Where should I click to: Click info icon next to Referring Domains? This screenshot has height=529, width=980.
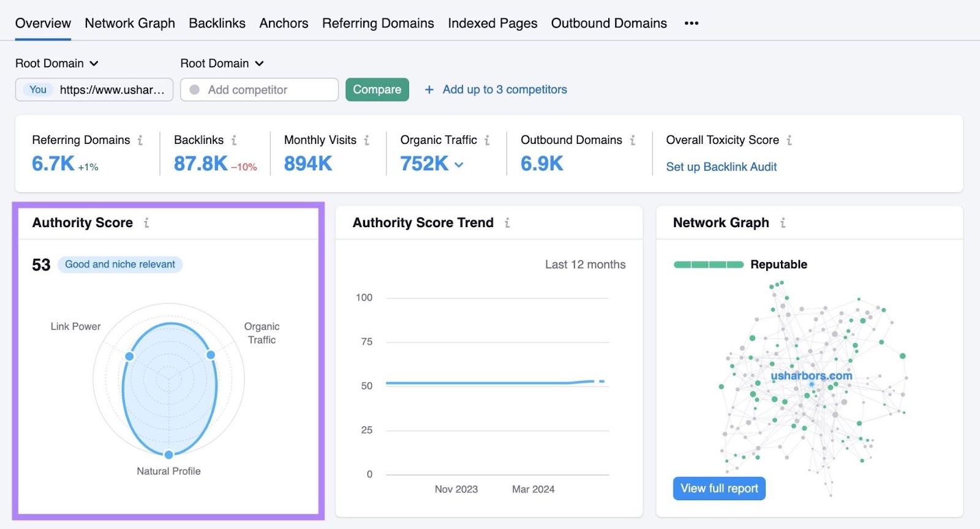pos(140,140)
